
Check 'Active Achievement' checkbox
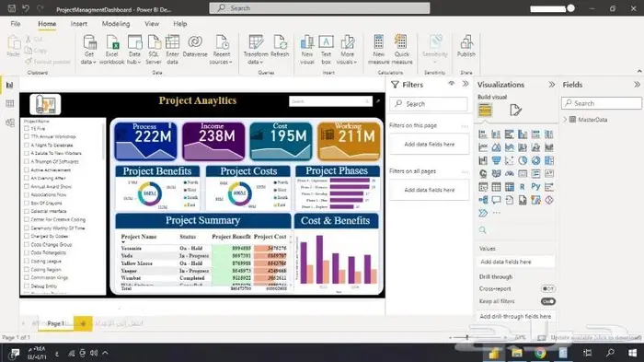coord(27,169)
